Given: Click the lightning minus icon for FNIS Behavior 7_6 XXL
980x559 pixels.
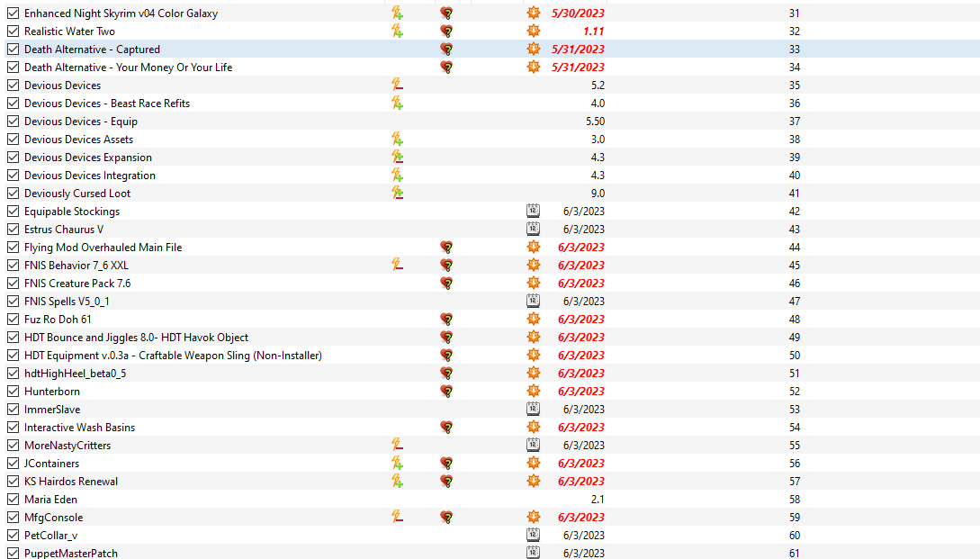Looking at the screenshot, I should (397, 266).
